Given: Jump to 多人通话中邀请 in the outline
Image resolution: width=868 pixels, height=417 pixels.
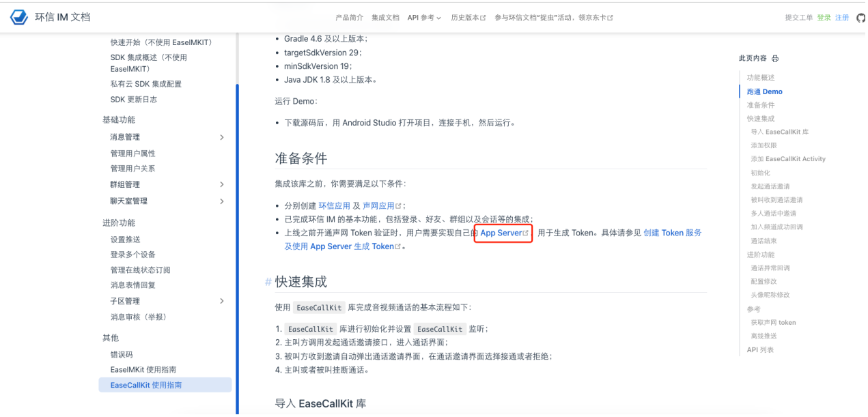Looking at the screenshot, I should point(773,214).
